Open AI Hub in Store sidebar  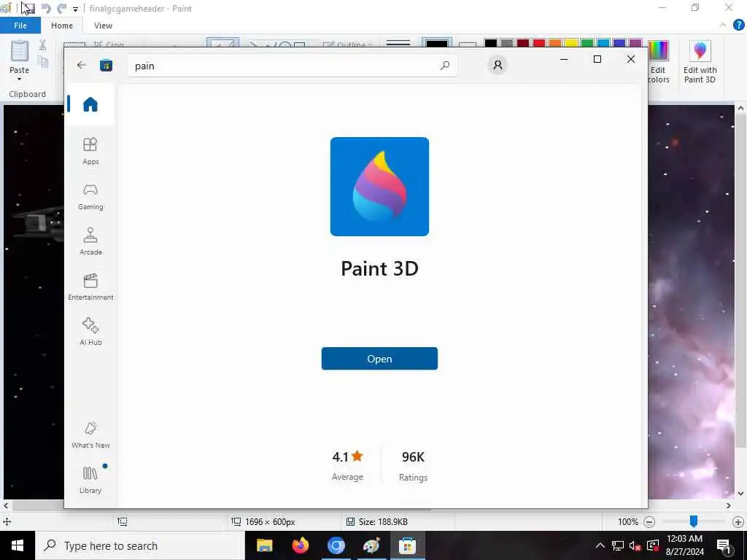pyautogui.click(x=90, y=332)
